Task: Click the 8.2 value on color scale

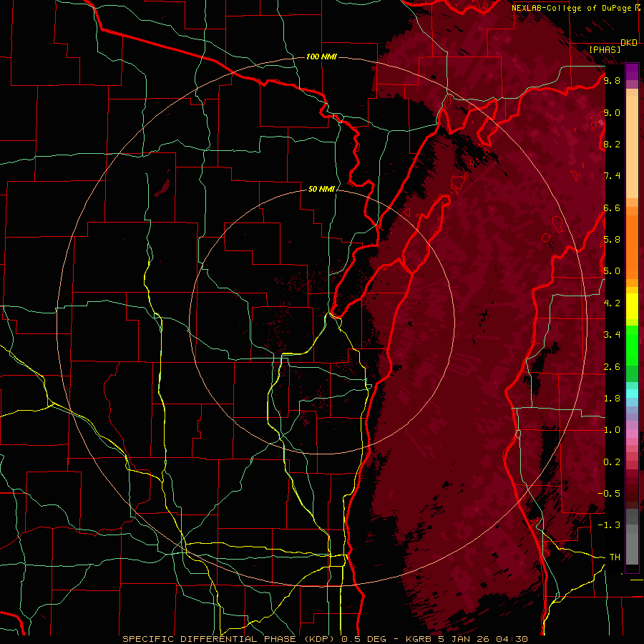Action: 612,144
